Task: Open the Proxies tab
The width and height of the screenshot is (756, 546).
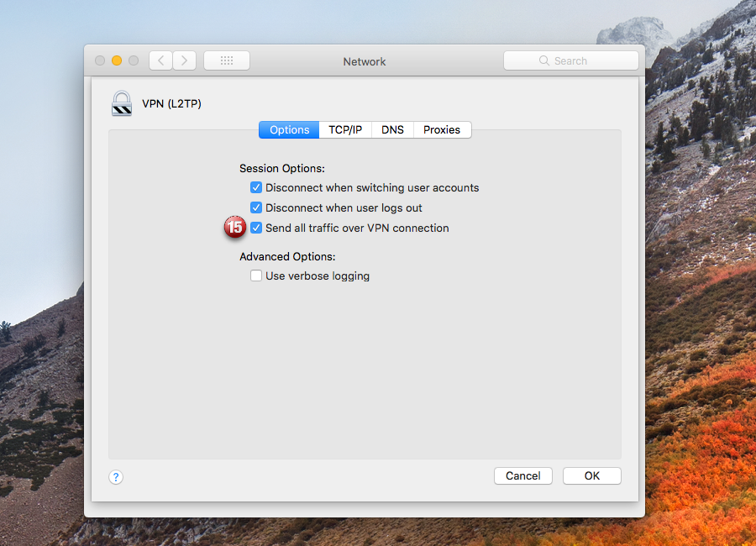Action: click(x=442, y=129)
